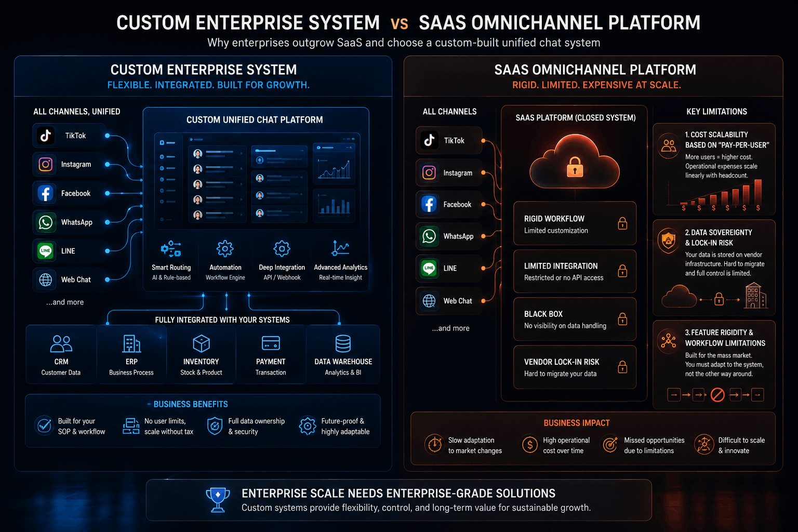
Task: Click the padlock on the Black Box card
Action: pyautogui.click(x=622, y=318)
